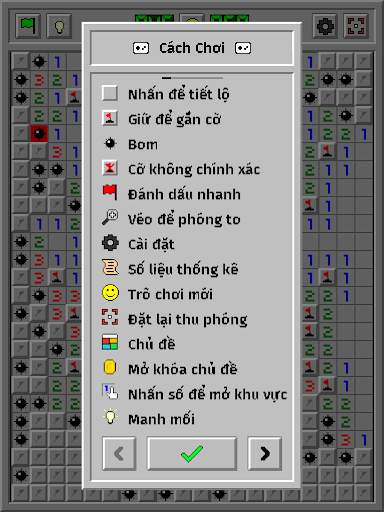Click the lightbulb icon beside Manh mối

(x=110, y=417)
